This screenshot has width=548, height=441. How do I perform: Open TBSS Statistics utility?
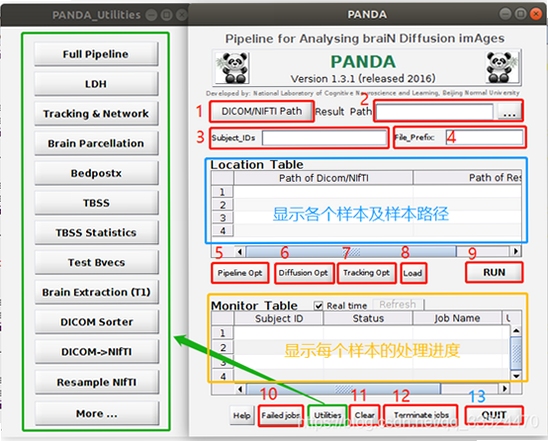(96, 232)
